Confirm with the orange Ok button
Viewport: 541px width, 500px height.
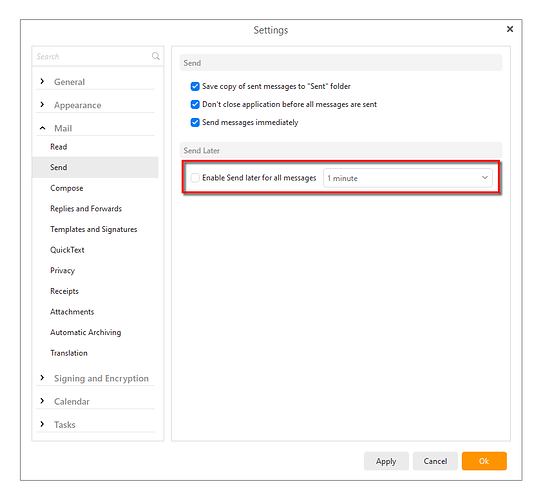click(484, 461)
